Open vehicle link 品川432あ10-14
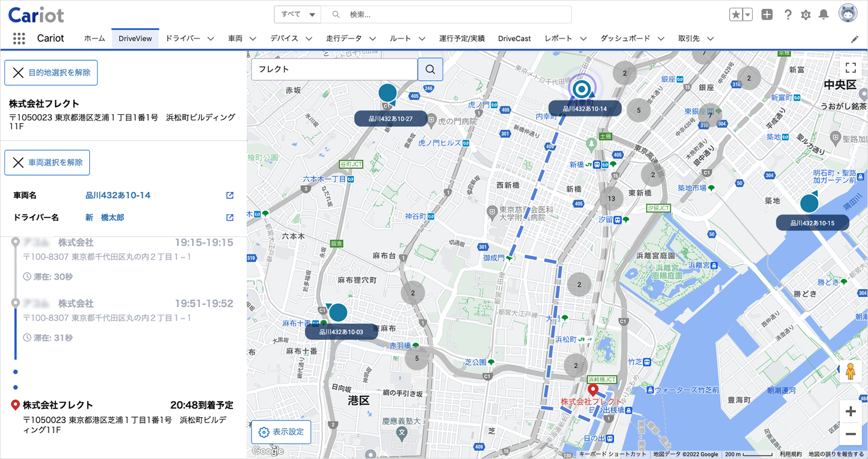The height and width of the screenshot is (459, 868). (x=118, y=195)
